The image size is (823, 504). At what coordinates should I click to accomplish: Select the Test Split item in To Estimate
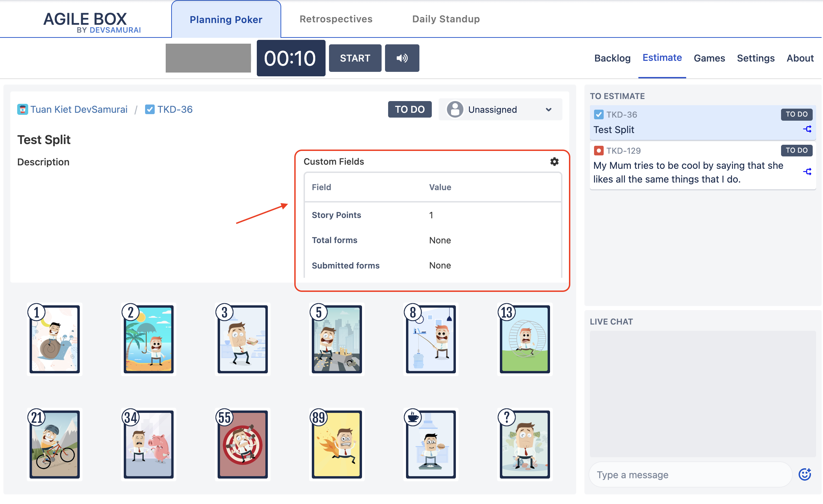[x=703, y=123]
